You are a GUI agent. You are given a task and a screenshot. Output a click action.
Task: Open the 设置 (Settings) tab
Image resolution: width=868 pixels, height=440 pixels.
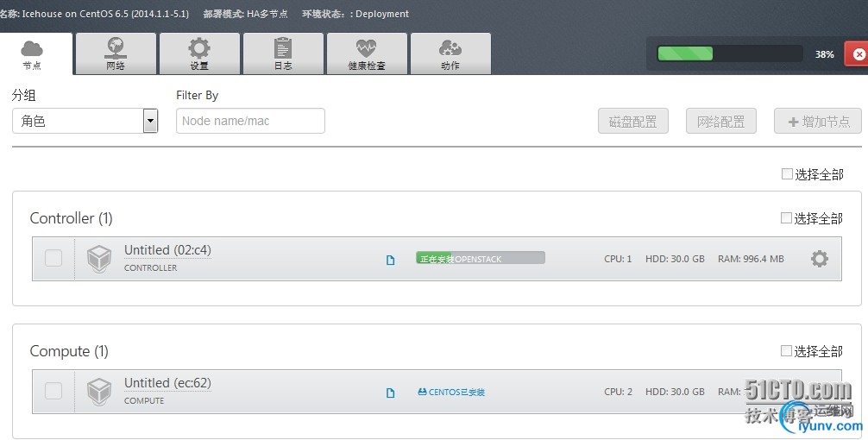[x=199, y=53]
